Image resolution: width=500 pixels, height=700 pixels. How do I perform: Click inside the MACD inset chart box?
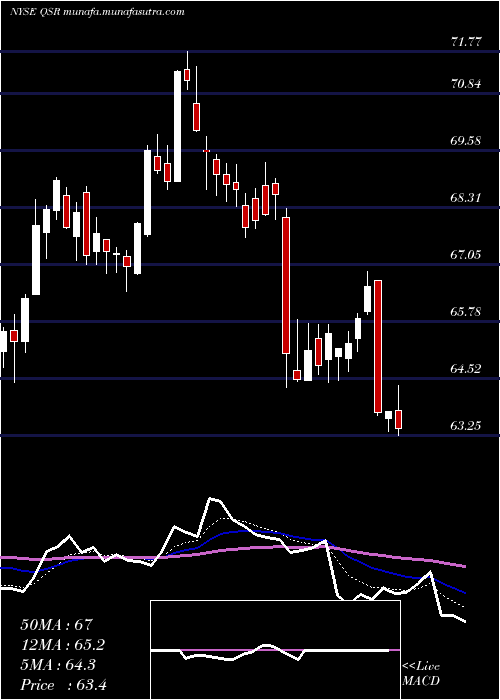[275, 650]
